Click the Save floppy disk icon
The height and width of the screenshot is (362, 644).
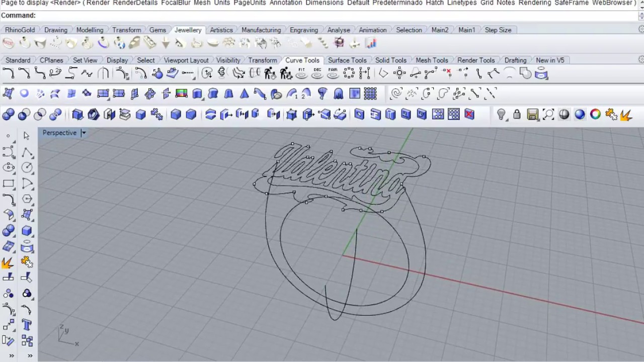(x=533, y=115)
